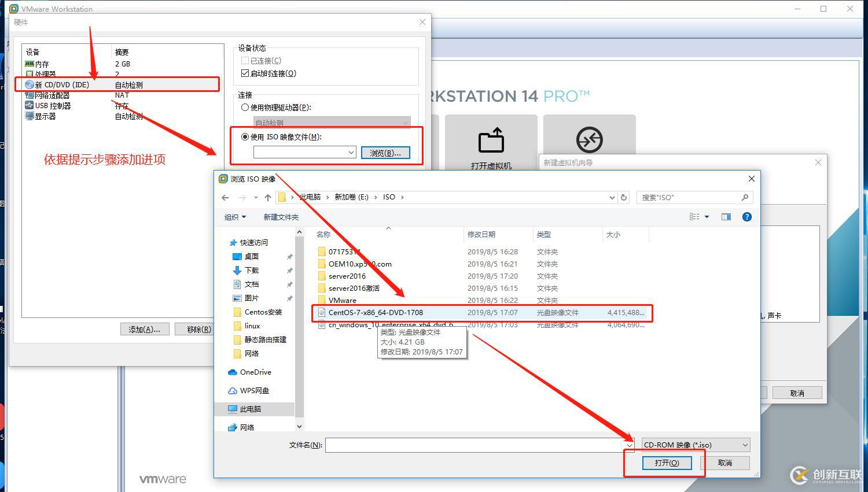868x492 pixels.
Task: Open 下载 downloads in sidebar
Action: [245, 270]
